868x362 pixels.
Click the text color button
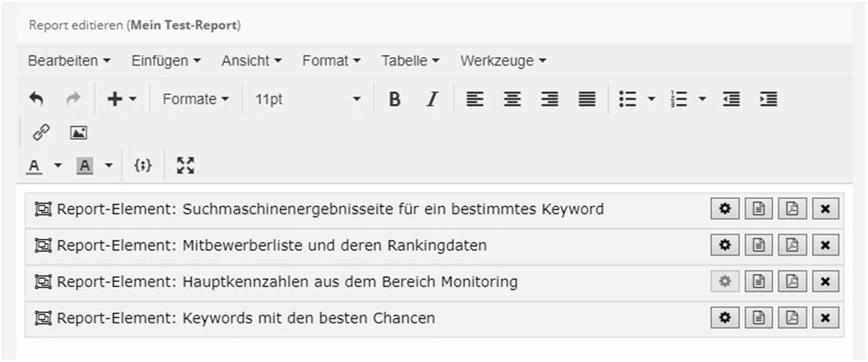[x=35, y=165]
